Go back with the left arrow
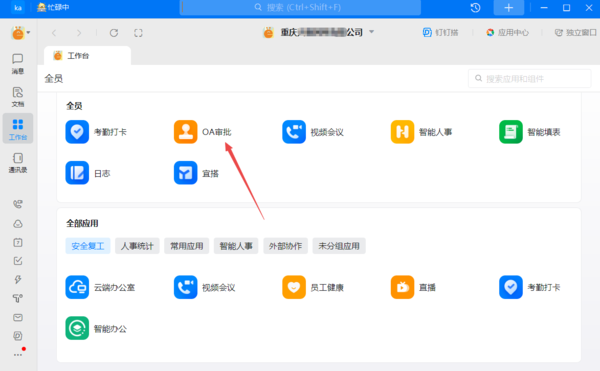The height and width of the screenshot is (371, 600). click(x=54, y=33)
